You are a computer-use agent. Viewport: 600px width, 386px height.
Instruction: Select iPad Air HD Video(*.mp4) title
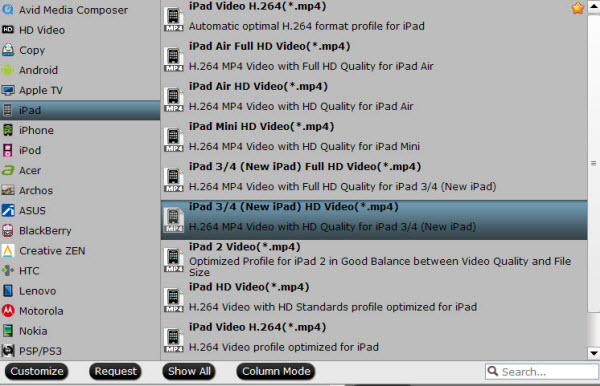(258, 86)
